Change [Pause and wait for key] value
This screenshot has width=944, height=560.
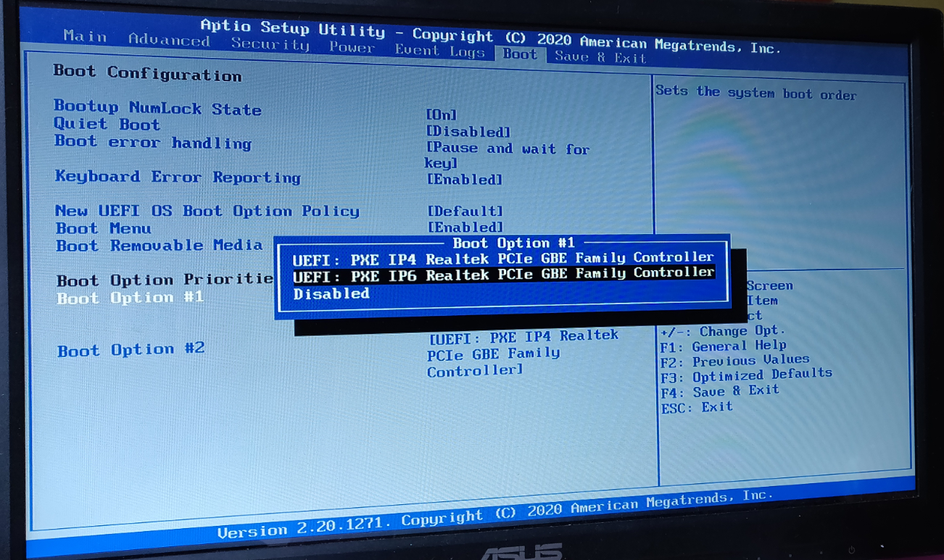pyautogui.click(x=507, y=156)
